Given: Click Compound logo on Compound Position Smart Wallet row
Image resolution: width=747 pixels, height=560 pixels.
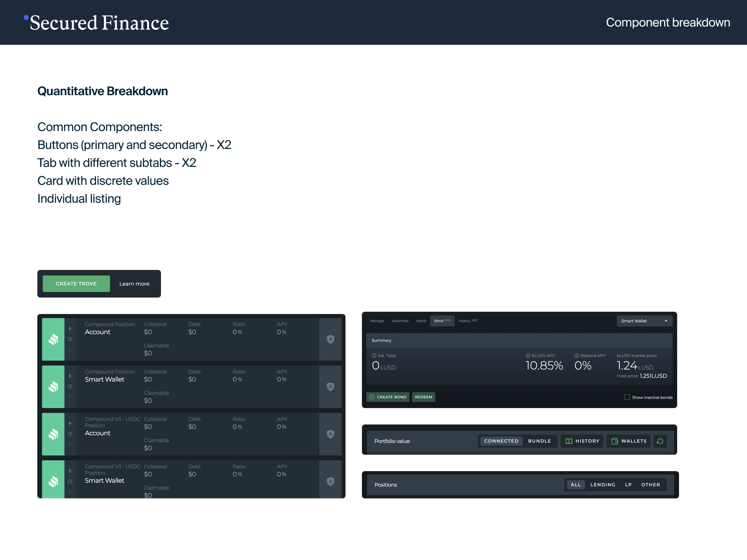Looking at the screenshot, I should (53, 387).
